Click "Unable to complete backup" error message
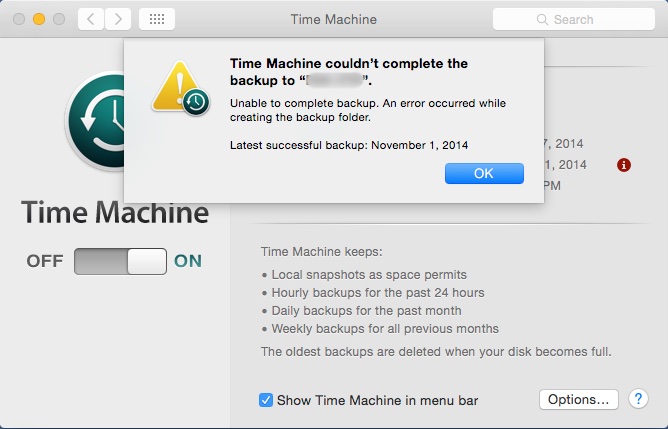This screenshot has width=668, height=429. (368, 110)
